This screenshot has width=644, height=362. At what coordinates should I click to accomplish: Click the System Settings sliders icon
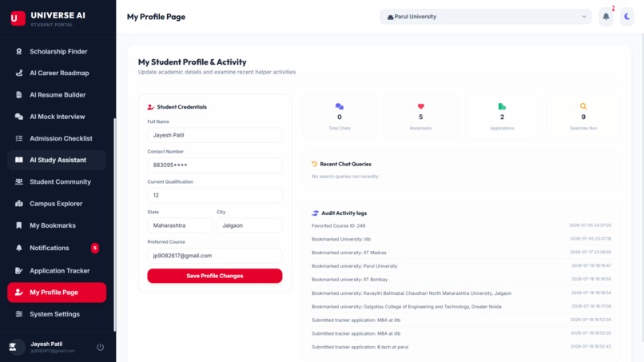[19, 314]
